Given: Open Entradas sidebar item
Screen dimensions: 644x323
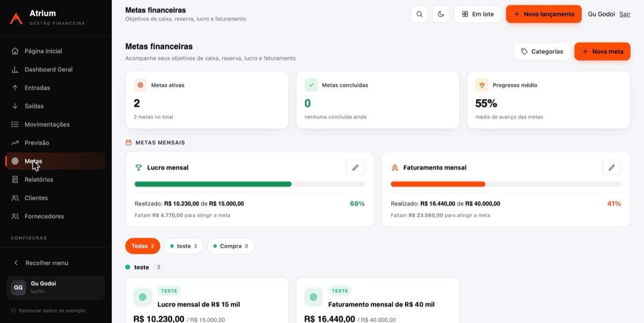Looking at the screenshot, I should (x=56, y=88).
